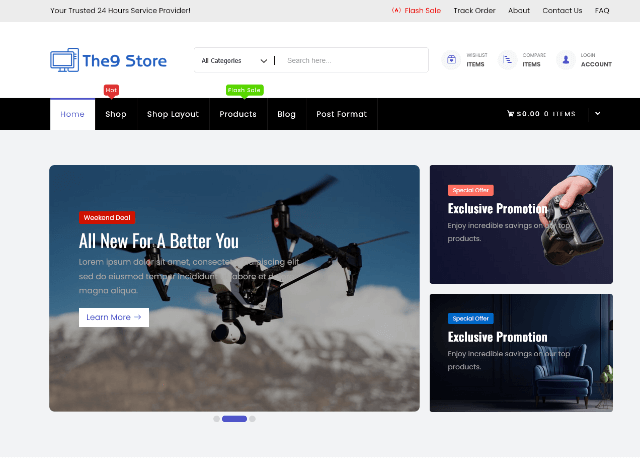Click the Flash Sale top link
Viewport: 640px width, 459px height.
[x=422, y=11]
